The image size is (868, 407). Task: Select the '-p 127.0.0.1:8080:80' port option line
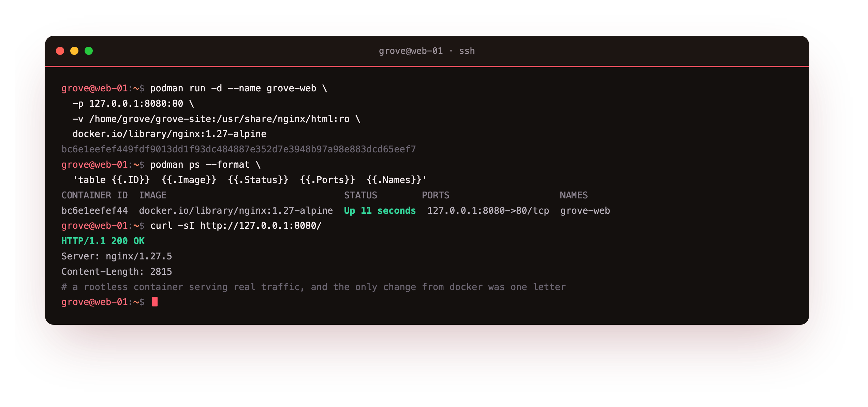(133, 104)
